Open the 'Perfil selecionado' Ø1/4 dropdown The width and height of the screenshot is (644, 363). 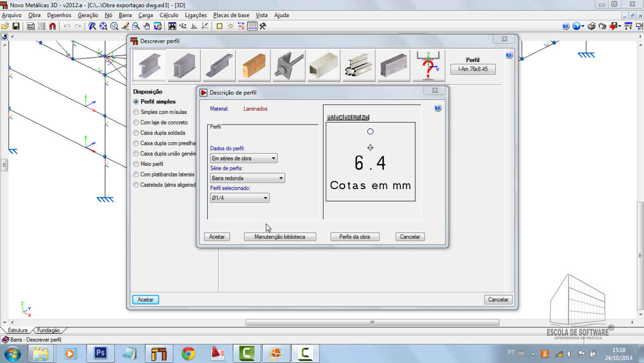pyautogui.click(x=240, y=198)
